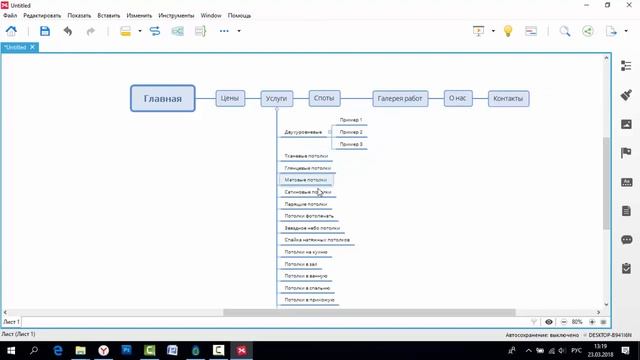Click the filter funnel icon
The height and width of the screenshot is (360, 640).
pyautogui.click(x=534, y=322)
